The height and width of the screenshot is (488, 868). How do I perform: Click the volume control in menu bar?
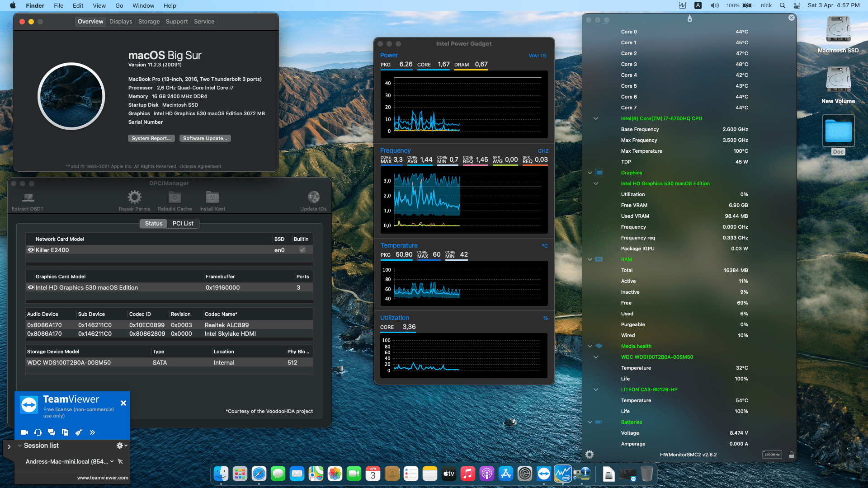point(714,5)
